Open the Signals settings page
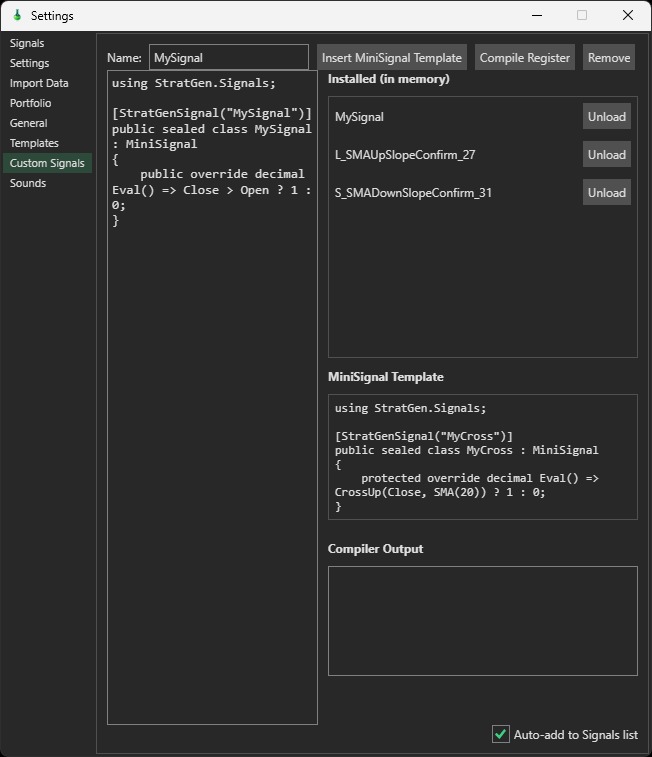 click(x=27, y=43)
